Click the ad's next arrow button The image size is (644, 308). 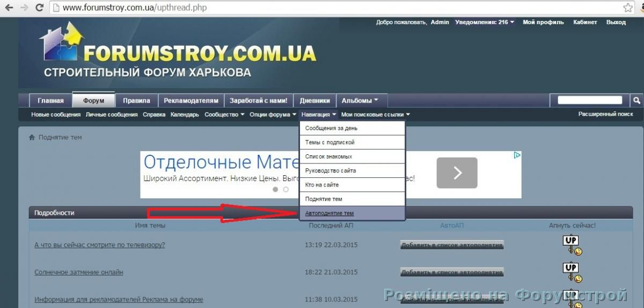click(x=457, y=173)
